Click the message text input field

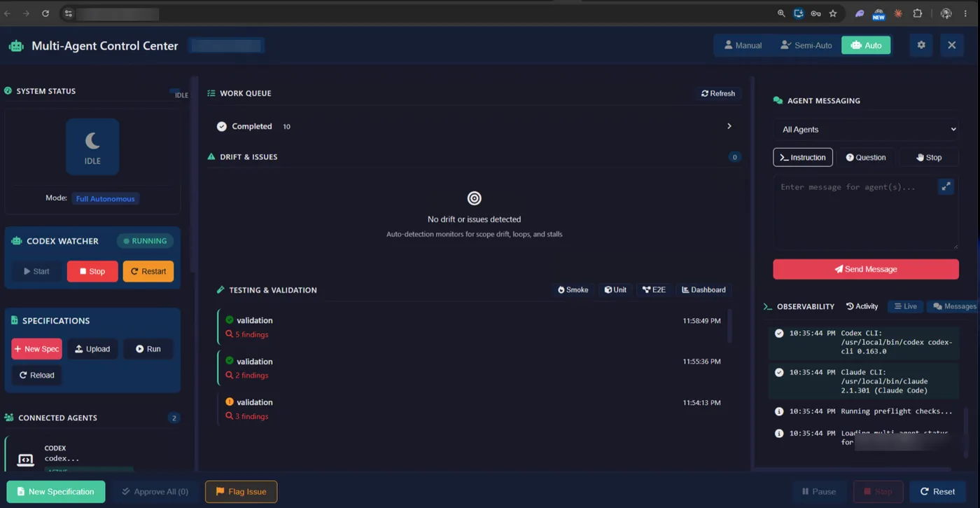866,212
